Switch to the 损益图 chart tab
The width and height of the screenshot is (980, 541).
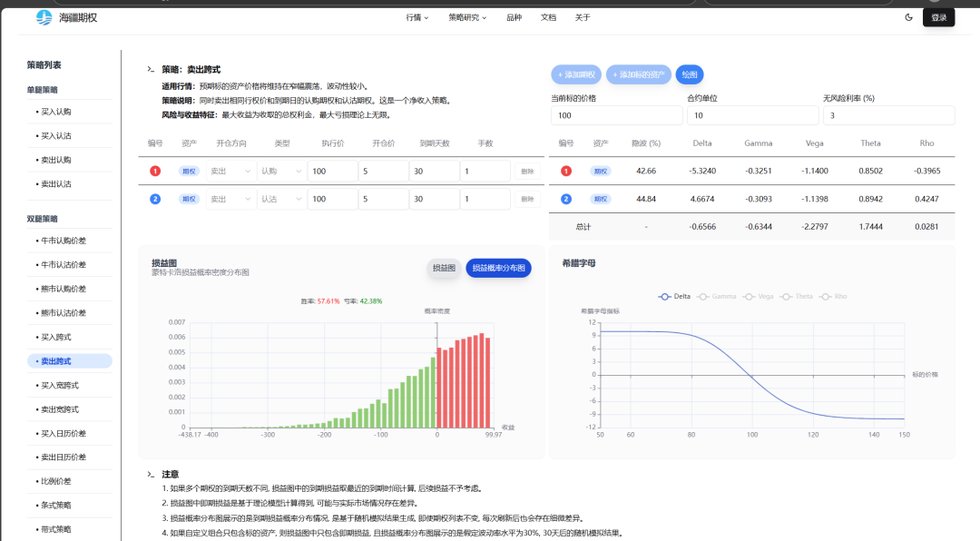444,269
